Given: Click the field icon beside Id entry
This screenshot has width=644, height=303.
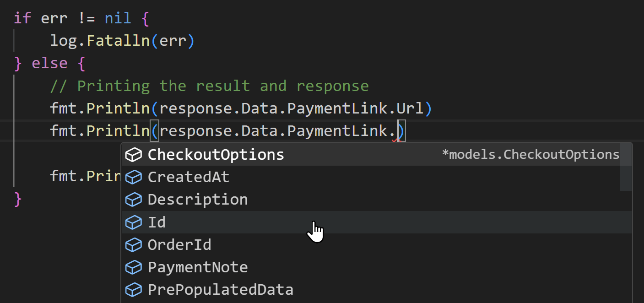Looking at the screenshot, I should coord(133,222).
